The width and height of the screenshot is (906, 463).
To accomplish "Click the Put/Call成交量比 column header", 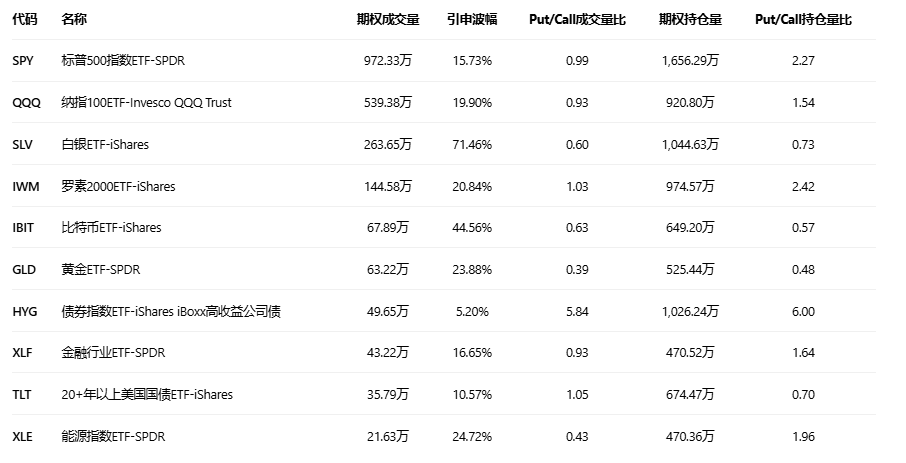I will tap(577, 19).
